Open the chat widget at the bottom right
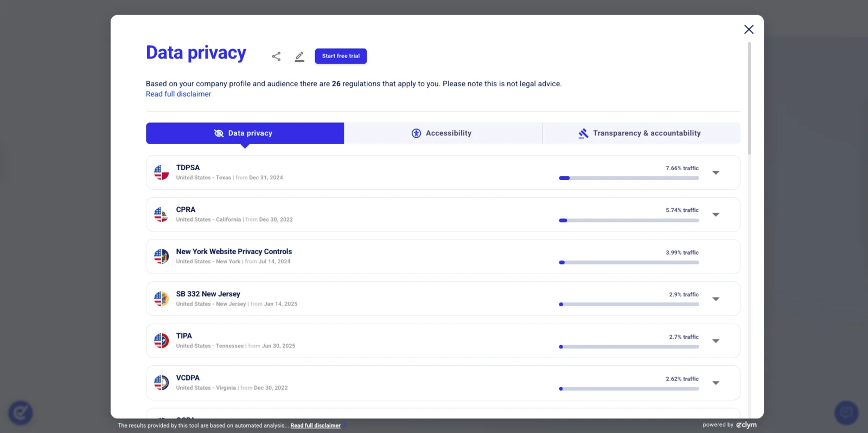The image size is (868, 433). pos(846,413)
